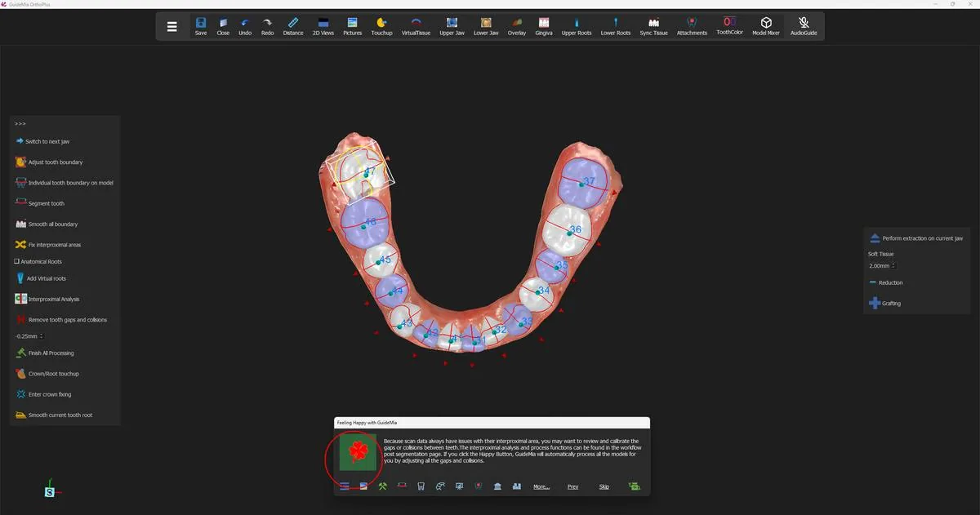
Task: Skip the Feeling Happy tip
Action: (x=604, y=486)
